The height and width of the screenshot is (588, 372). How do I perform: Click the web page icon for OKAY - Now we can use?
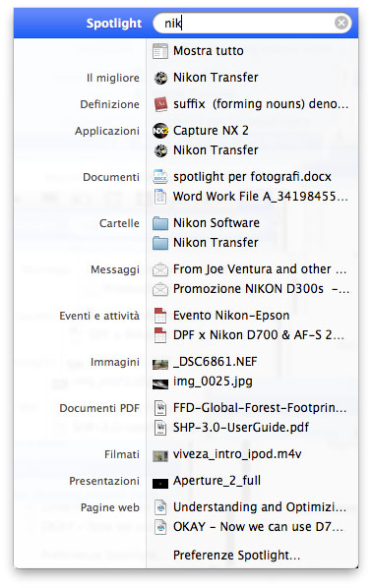click(x=160, y=527)
